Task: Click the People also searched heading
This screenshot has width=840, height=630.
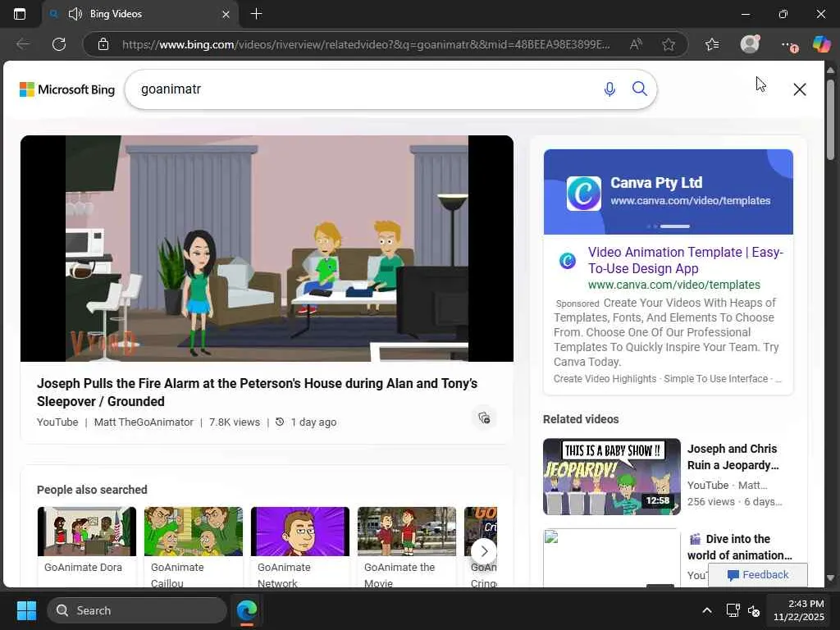Action: pyautogui.click(x=92, y=490)
